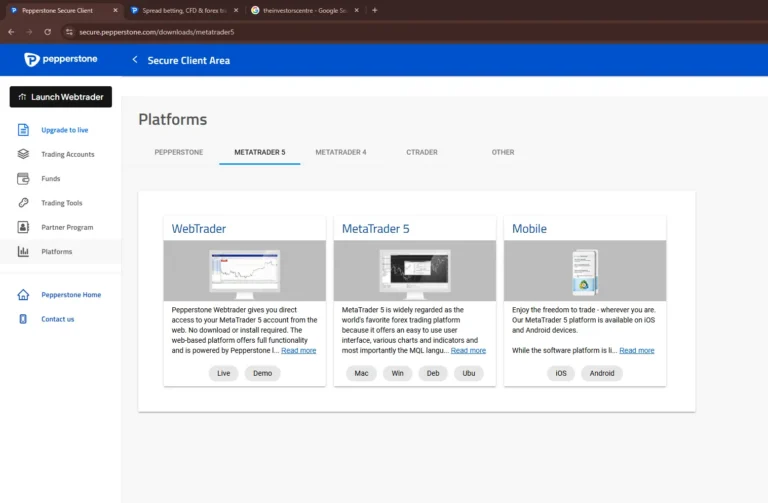Click the browser address bar URL

tap(156, 32)
